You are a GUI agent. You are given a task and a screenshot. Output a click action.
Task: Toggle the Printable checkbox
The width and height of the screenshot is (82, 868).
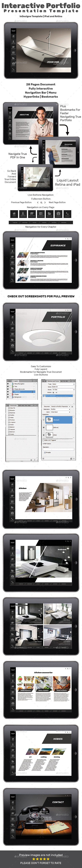pos(45,452)
